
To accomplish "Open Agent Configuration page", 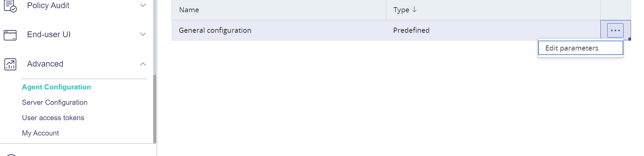I will coord(57,87).
